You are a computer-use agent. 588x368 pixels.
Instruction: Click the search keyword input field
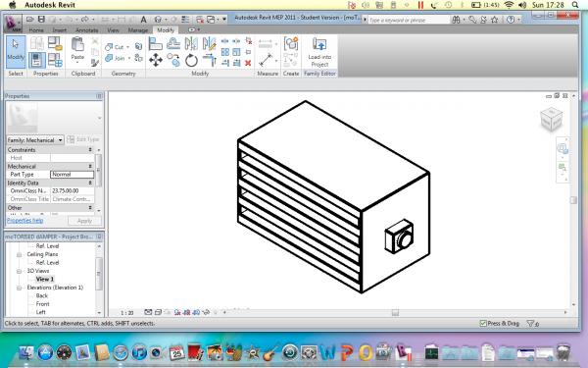(x=409, y=21)
